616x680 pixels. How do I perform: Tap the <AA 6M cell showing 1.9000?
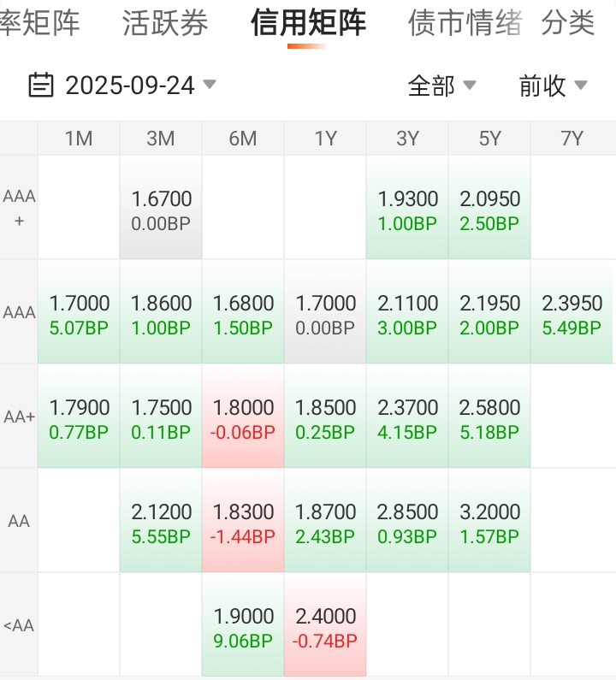[x=243, y=627]
